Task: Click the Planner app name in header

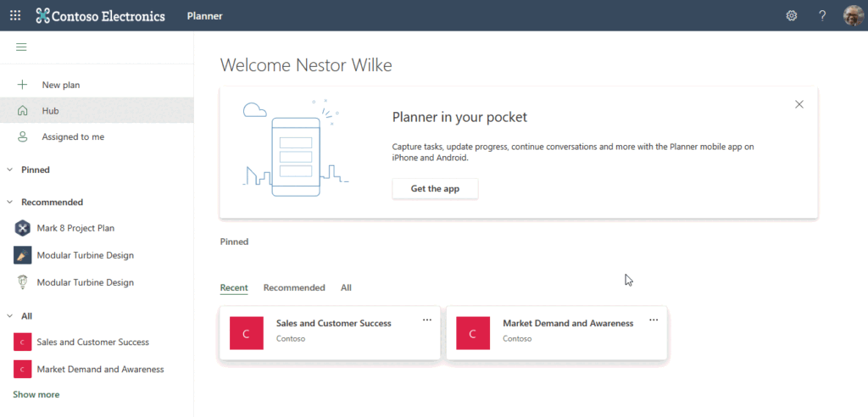Action: coord(204,16)
